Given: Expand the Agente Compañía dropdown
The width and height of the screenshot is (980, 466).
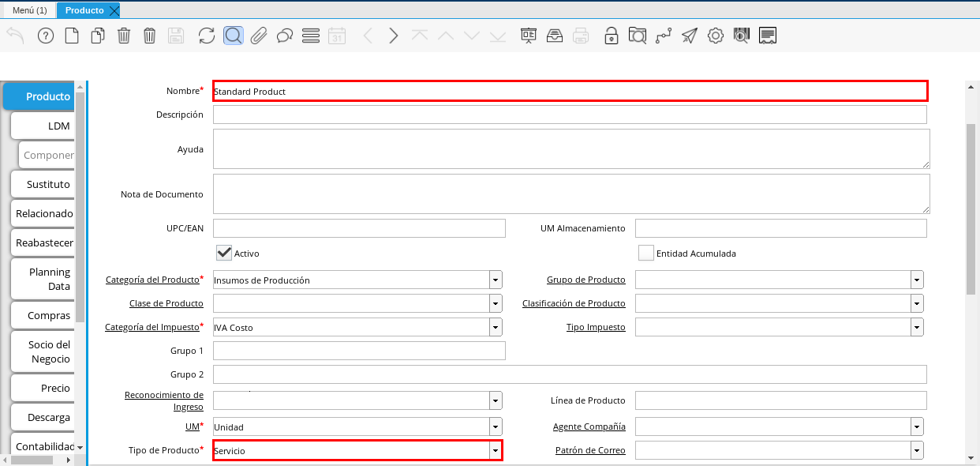Looking at the screenshot, I should click(x=917, y=427).
